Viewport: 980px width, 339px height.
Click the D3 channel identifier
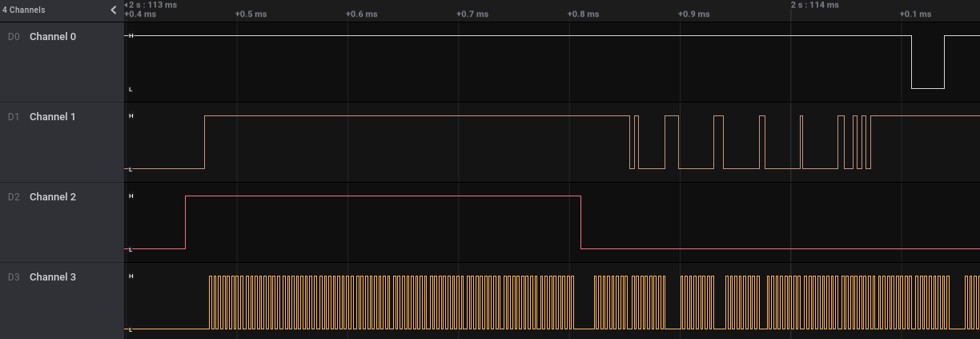pos(13,277)
